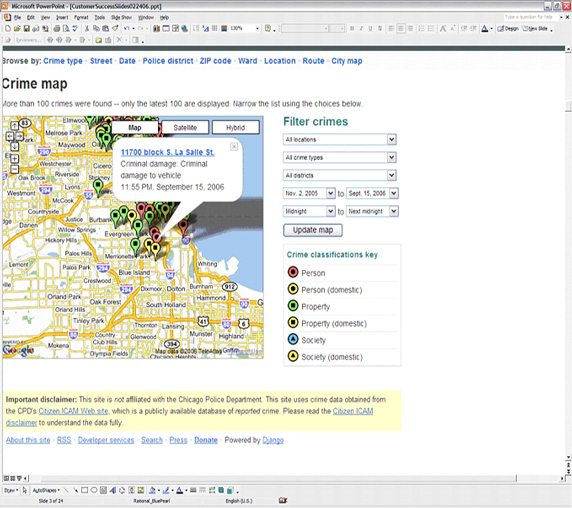Click the Color/Grayscale icon
Image resolution: width=572 pixels, height=508 pixels.
(x=224, y=28)
